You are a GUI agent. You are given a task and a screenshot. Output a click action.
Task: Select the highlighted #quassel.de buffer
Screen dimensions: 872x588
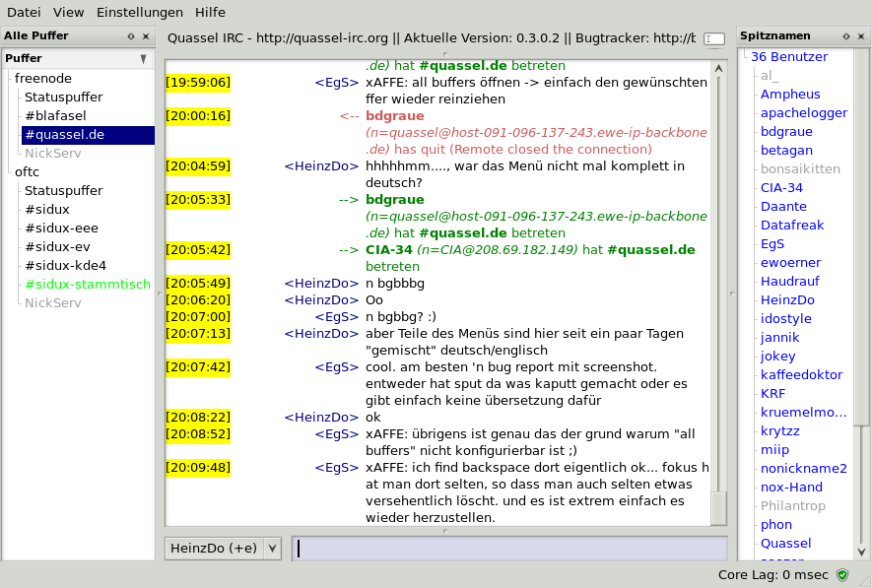(88, 135)
